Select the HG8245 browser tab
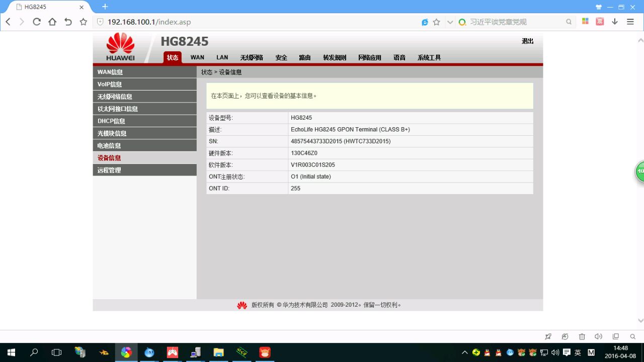Image resolution: width=644 pixels, height=362 pixels. coord(49,7)
